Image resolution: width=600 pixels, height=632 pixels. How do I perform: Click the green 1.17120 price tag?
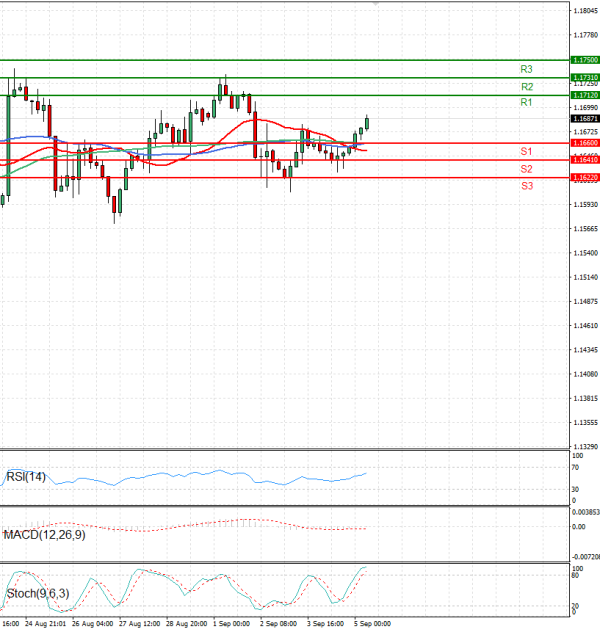tap(585, 94)
